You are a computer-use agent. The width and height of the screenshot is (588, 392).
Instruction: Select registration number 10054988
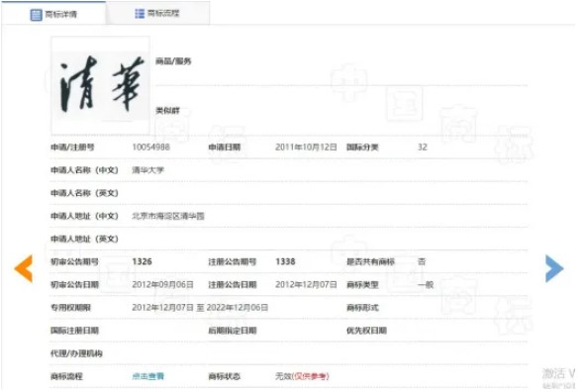[150, 147]
